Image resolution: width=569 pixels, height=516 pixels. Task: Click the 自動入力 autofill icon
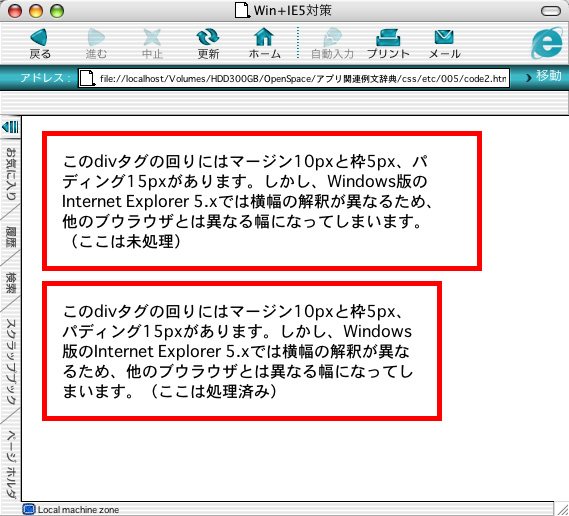[x=332, y=37]
